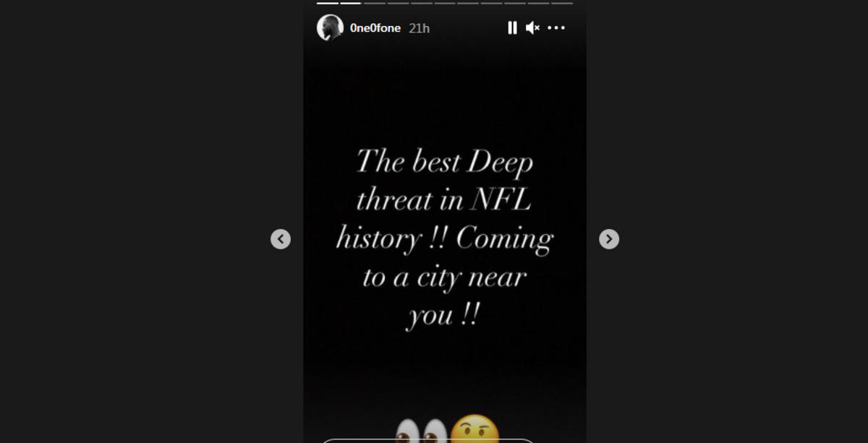Click the 21h timestamp
This screenshot has width=868, height=443.
(x=419, y=28)
